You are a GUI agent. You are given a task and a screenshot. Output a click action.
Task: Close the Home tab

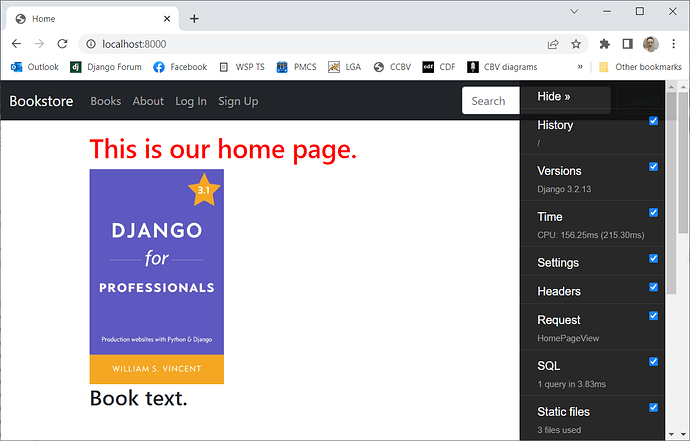click(167, 18)
